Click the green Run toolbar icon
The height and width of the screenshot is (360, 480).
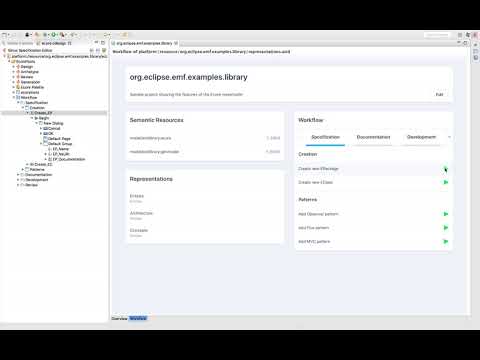coord(53,34)
